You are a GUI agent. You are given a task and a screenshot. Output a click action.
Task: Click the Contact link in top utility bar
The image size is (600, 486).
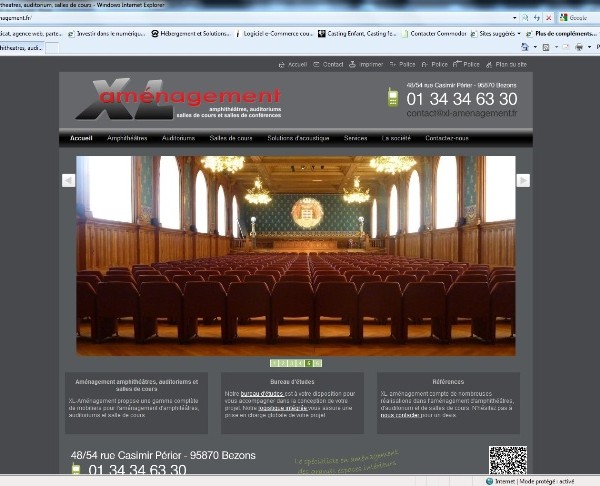[328, 64]
